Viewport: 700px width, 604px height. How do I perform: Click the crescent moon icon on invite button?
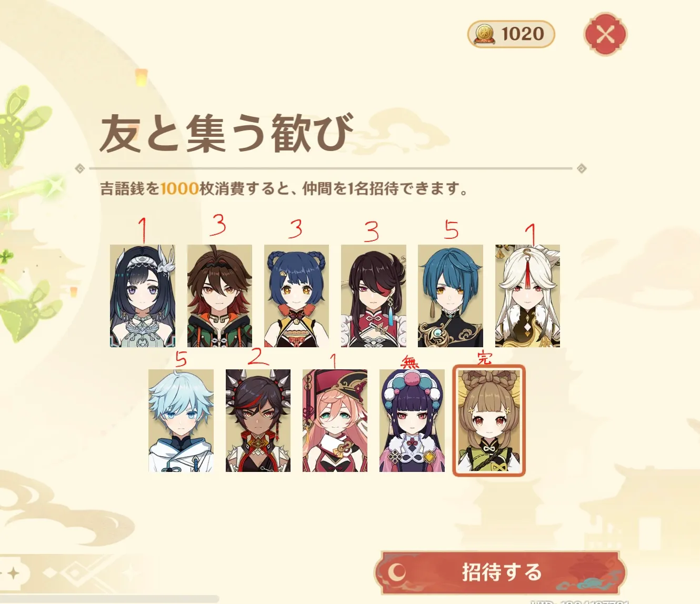tap(397, 571)
